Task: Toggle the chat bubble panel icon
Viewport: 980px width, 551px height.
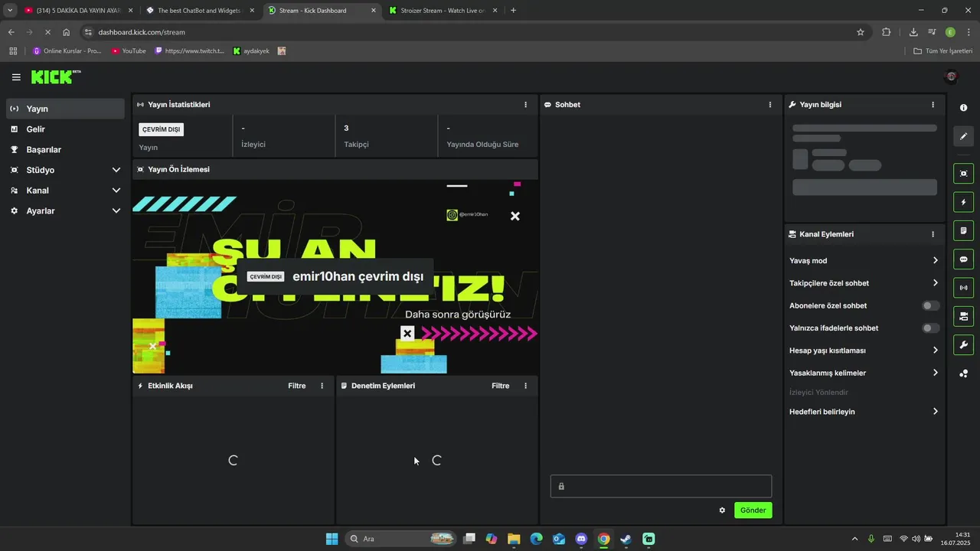Action: pyautogui.click(x=963, y=259)
